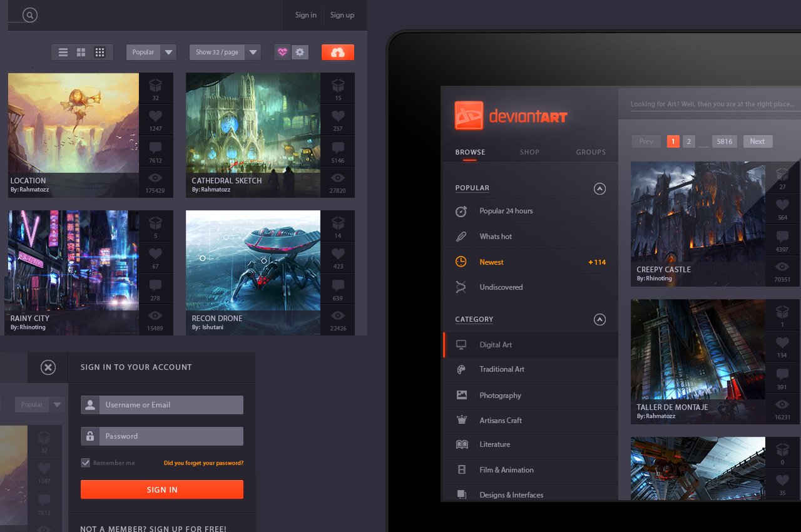
Task: Open the gear settings icon in toolbar
Action: [300, 53]
